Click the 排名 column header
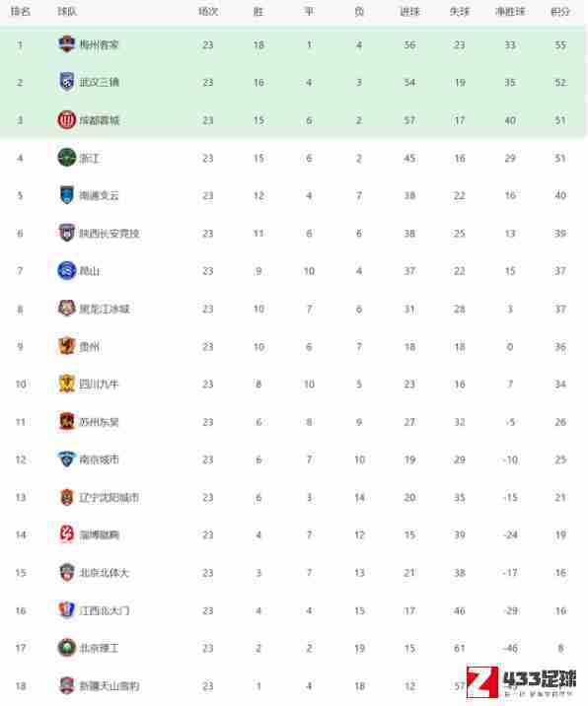 21,12
